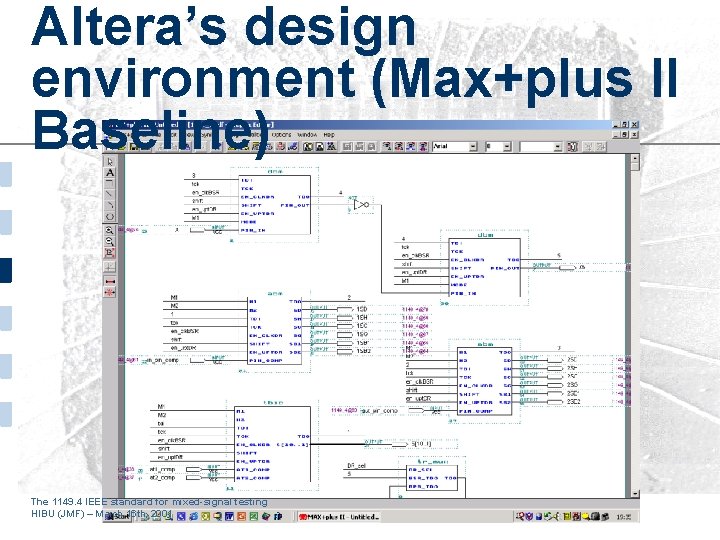Screen dimensions: 720x540
Task: Select the arc drawing tool
Action: click(110, 205)
